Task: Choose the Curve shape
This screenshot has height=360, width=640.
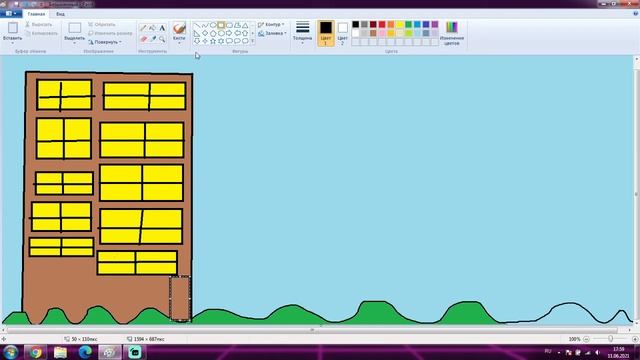Action: [205, 25]
